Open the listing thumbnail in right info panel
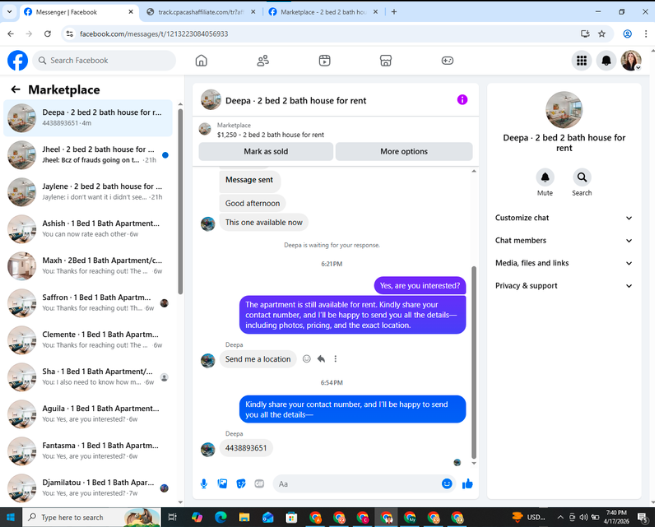 [x=564, y=110]
